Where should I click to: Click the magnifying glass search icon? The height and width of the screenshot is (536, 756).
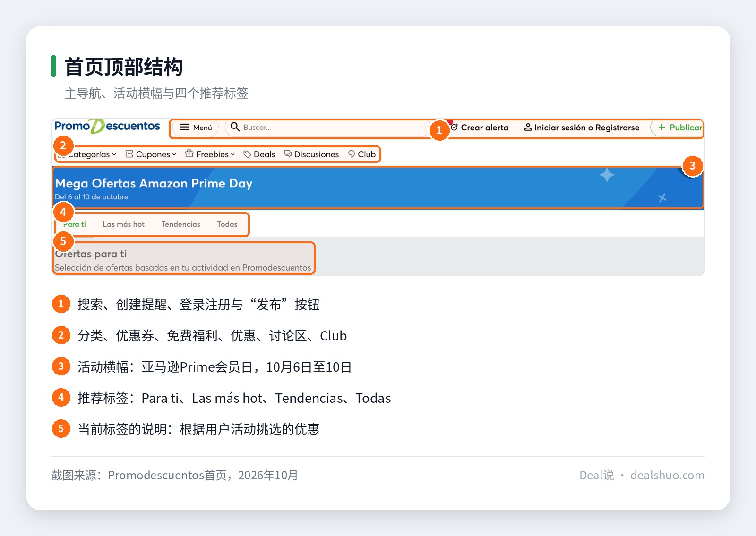click(x=235, y=127)
